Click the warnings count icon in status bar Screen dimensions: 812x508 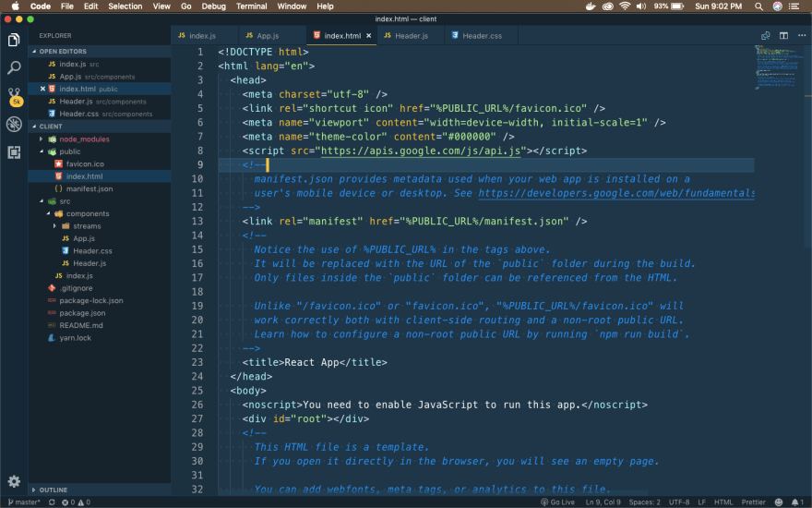click(84, 502)
